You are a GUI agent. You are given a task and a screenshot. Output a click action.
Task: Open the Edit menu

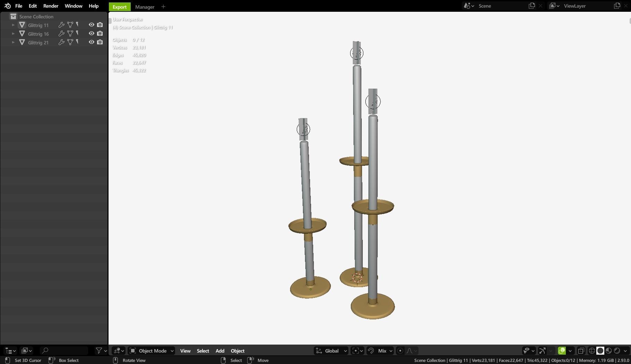click(33, 6)
